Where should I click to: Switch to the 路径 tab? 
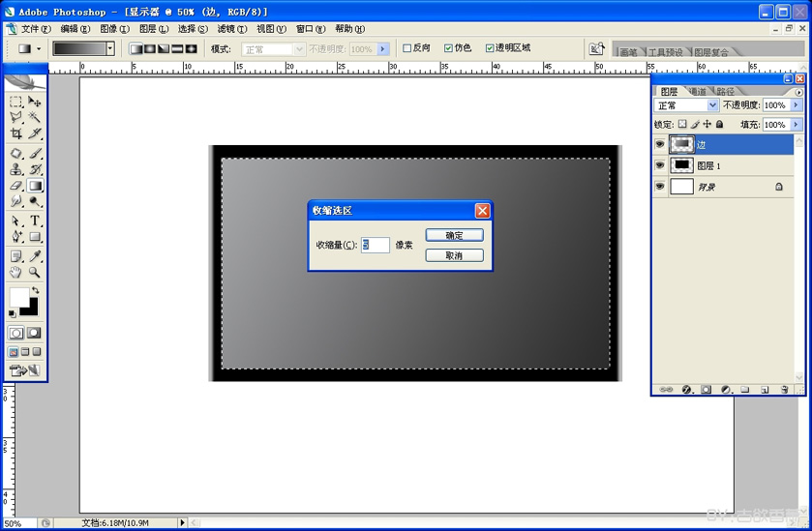coord(726,92)
